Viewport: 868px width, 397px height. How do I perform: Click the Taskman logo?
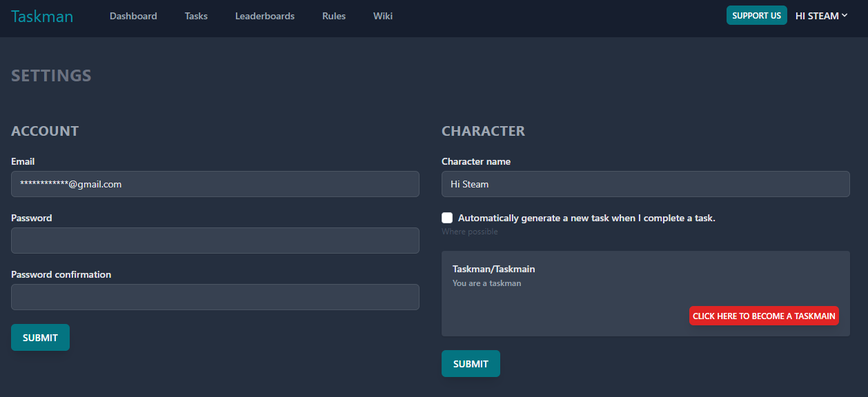pyautogui.click(x=42, y=16)
